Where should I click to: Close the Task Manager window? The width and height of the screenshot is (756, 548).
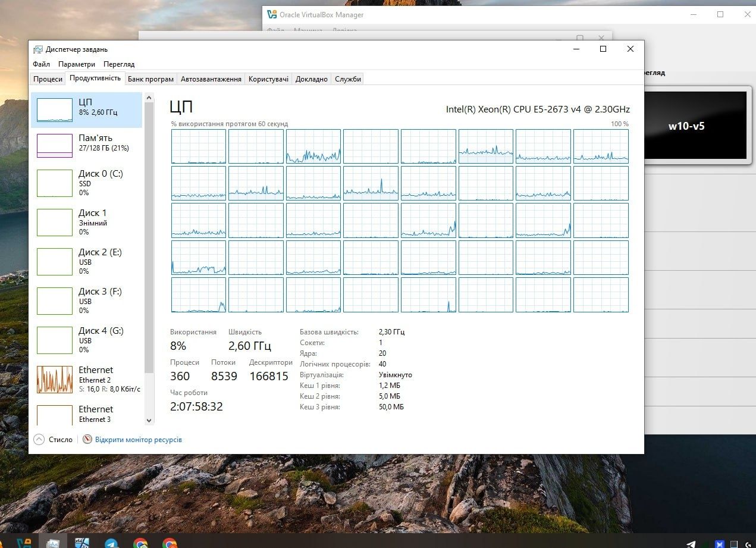(x=630, y=49)
